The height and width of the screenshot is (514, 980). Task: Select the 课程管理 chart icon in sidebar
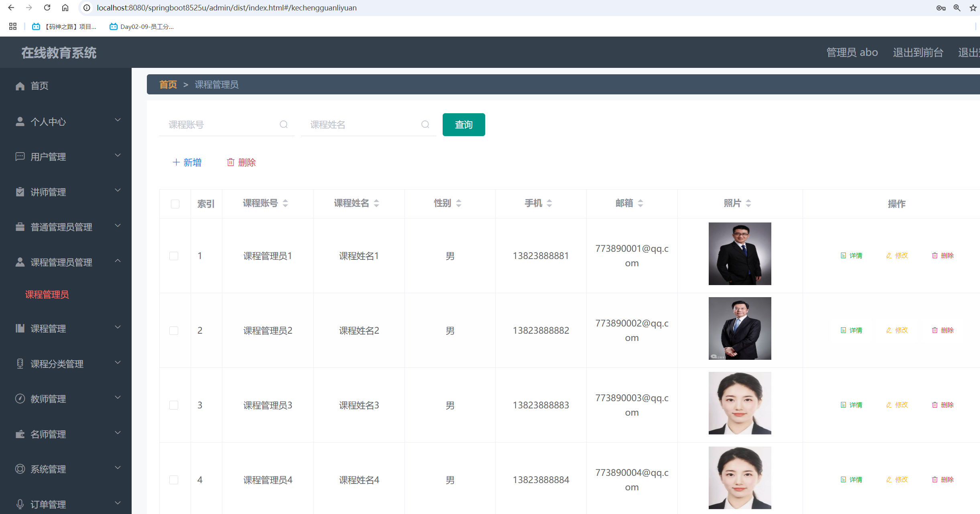[x=20, y=328]
